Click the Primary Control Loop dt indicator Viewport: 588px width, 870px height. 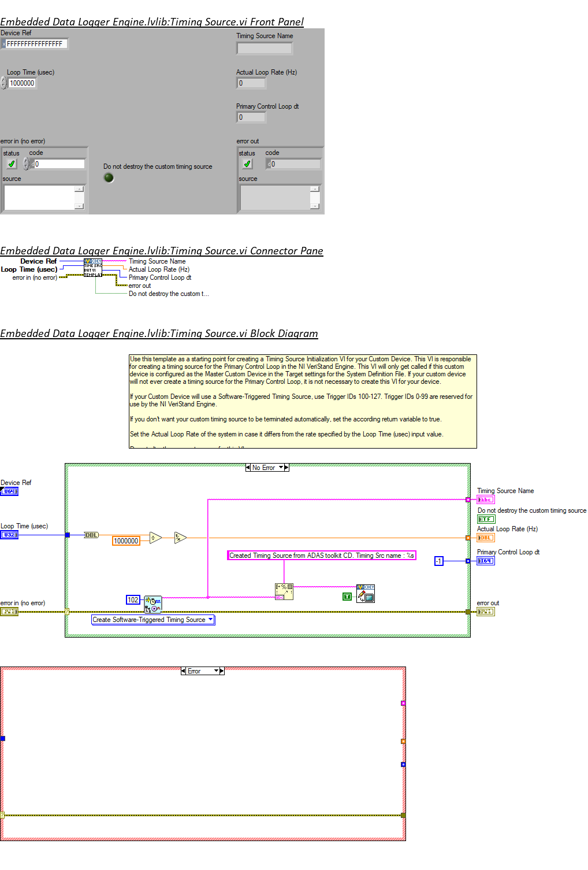251,117
